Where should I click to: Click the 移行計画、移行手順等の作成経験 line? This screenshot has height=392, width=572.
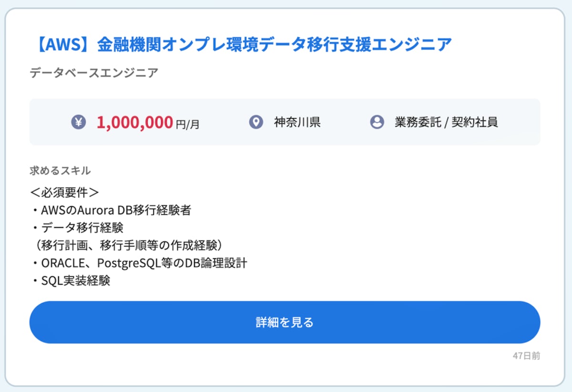coord(129,245)
